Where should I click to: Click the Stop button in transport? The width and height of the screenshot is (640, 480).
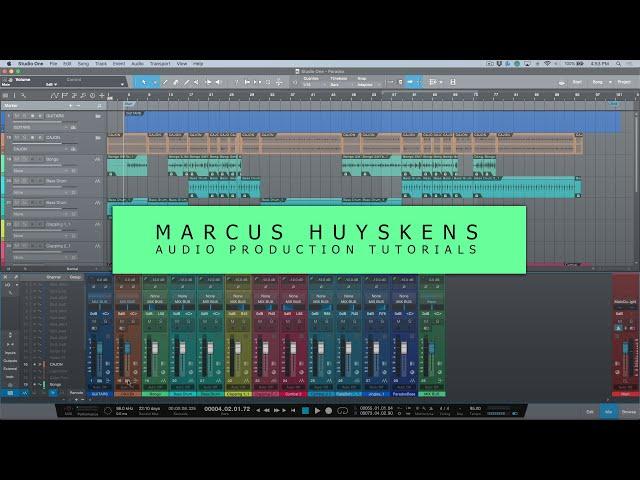305,410
